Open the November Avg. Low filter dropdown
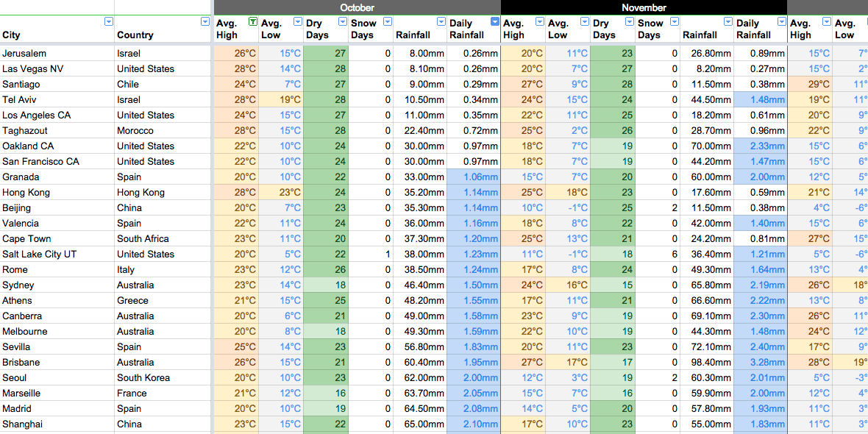Screen dimensions: 868x434 pos(585,21)
